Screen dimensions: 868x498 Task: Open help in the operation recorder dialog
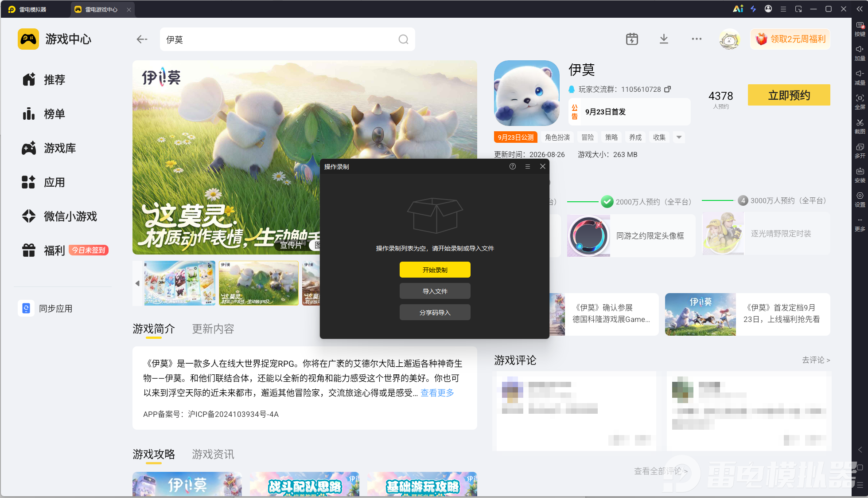tap(513, 166)
